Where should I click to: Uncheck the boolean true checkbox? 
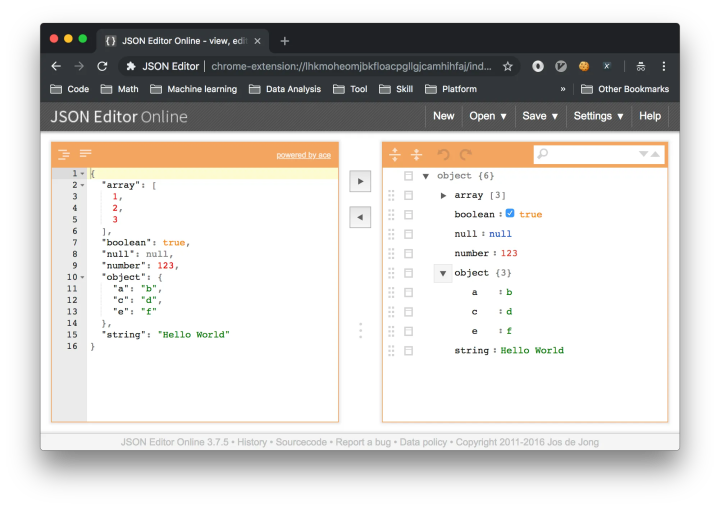click(x=510, y=213)
